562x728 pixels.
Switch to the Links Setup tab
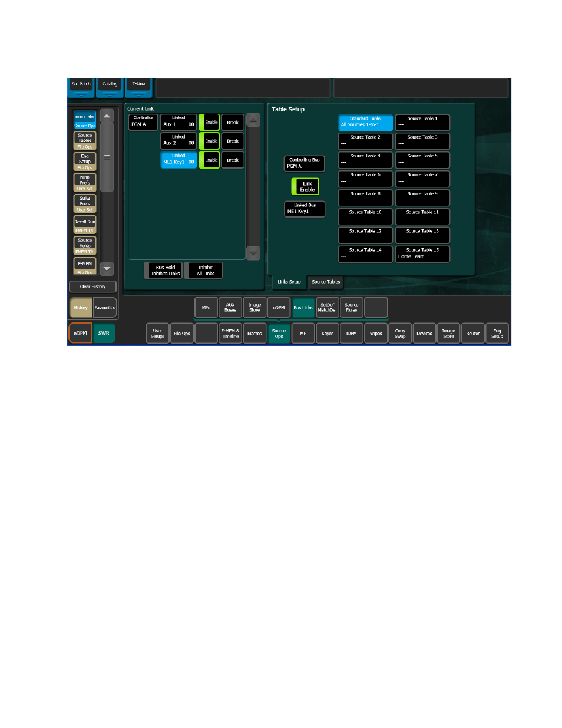click(289, 282)
